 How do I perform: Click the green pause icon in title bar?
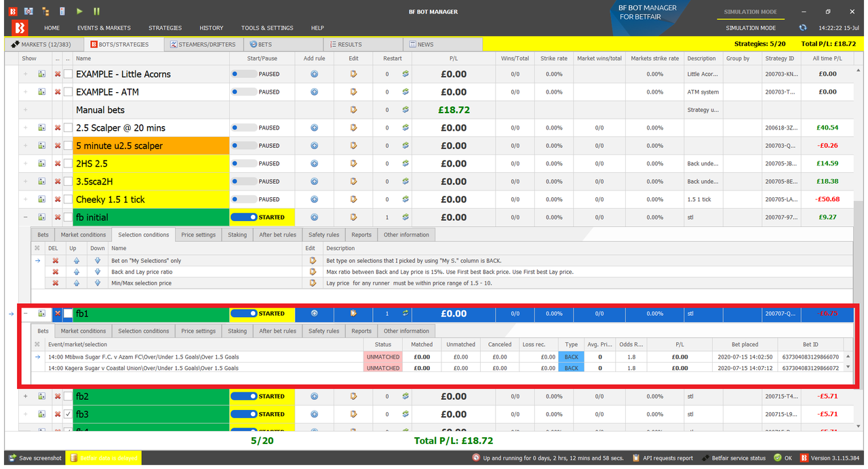pyautogui.click(x=97, y=12)
